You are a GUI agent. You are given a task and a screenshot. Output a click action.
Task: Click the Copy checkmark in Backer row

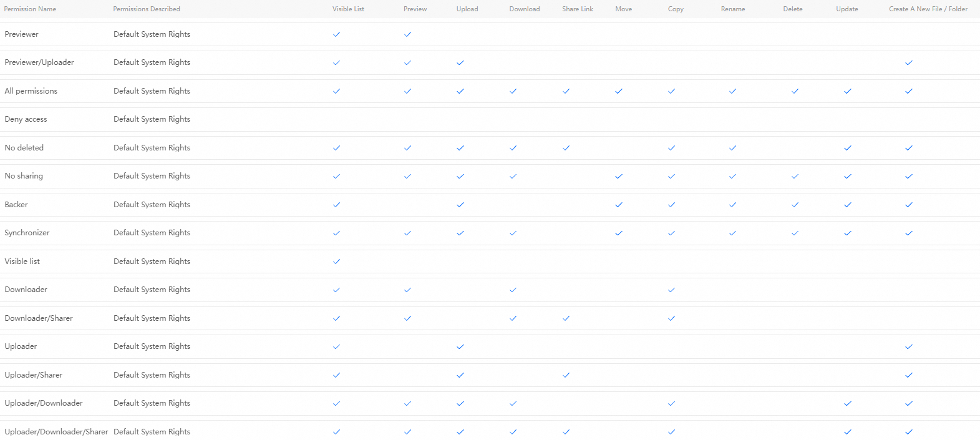(671, 205)
